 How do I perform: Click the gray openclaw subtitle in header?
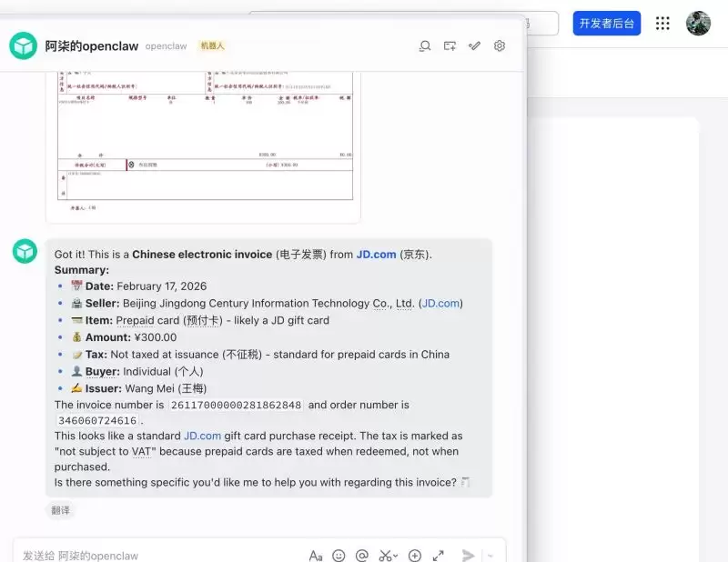coord(166,46)
